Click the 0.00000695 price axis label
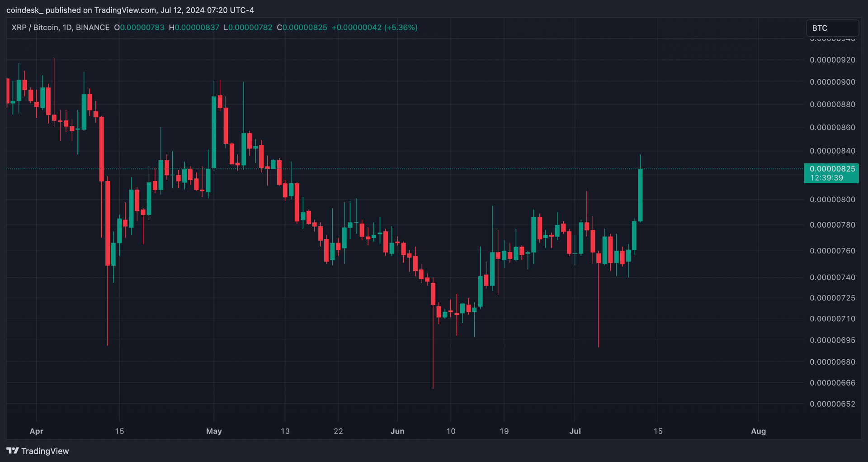868x462 pixels. 832,340
